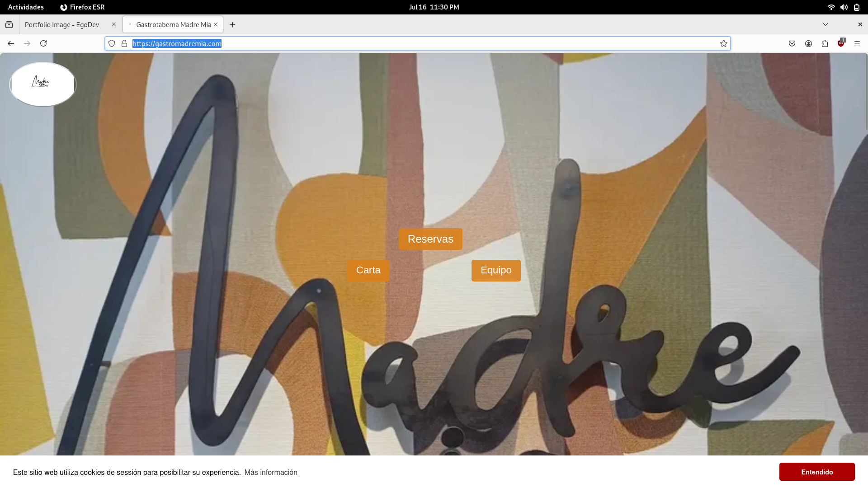Expand the list all tabs chevron
The height and width of the screenshot is (488, 868).
[826, 24]
